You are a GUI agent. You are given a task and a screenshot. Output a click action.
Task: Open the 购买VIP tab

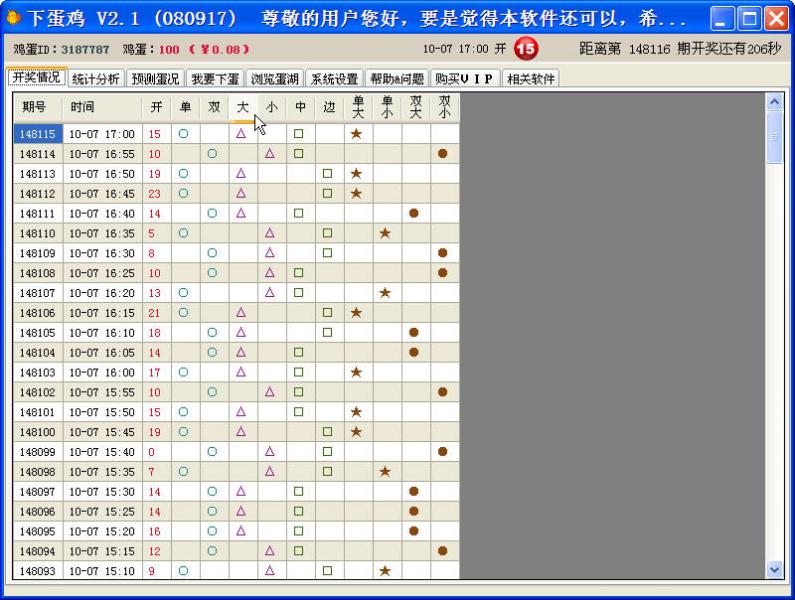click(x=464, y=79)
